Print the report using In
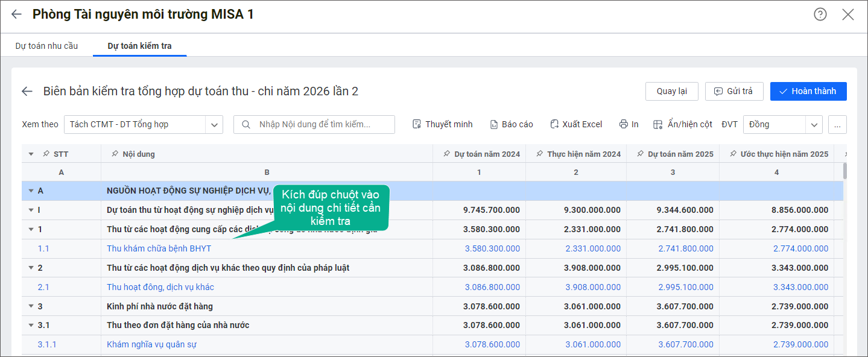This screenshot has height=357, width=868. tap(629, 124)
